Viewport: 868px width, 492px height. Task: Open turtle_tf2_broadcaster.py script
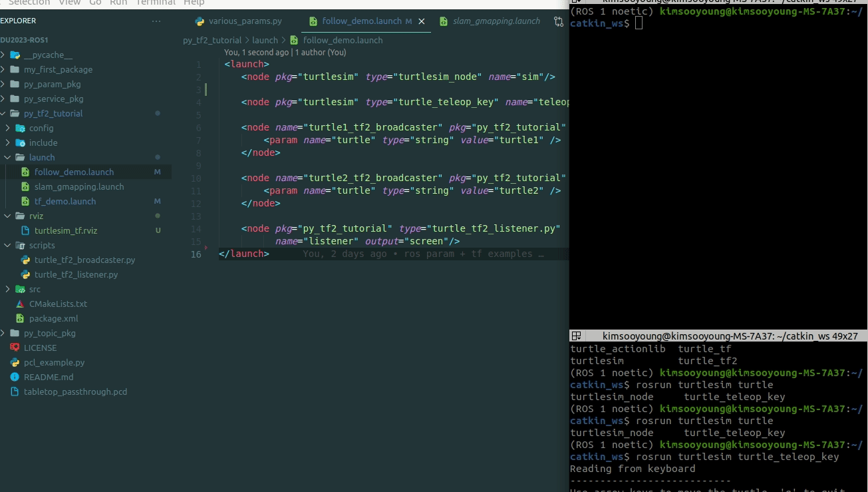[x=84, y=260]
